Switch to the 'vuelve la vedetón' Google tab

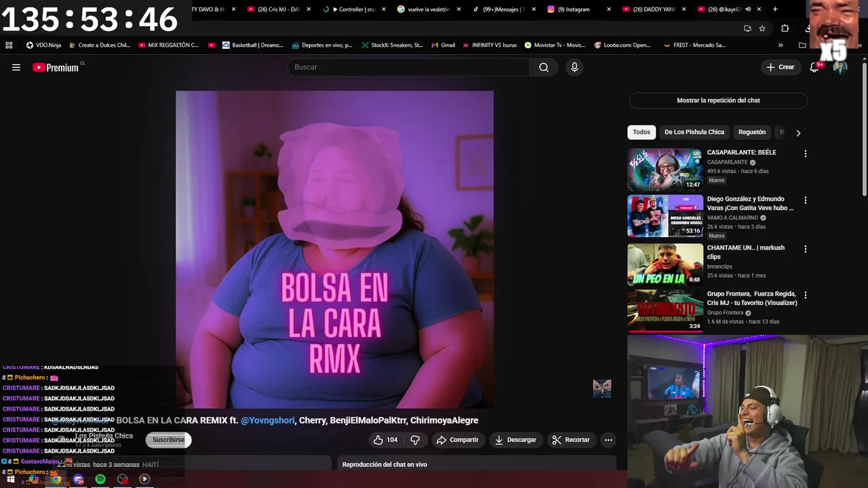pos(429,9)
